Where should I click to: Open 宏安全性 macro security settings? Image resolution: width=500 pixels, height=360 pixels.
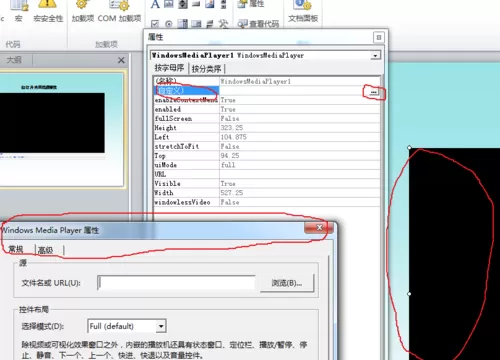[x=48, y=11]
